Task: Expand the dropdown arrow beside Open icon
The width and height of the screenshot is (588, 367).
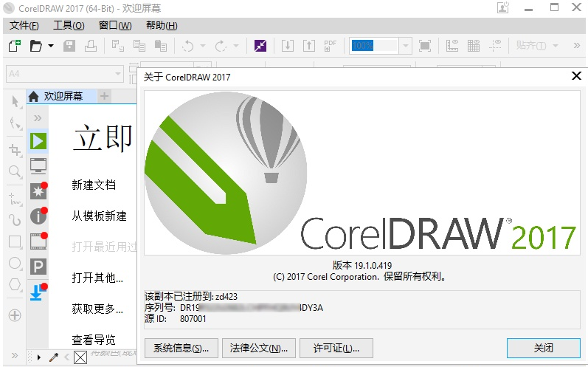Action: (51, 46)
